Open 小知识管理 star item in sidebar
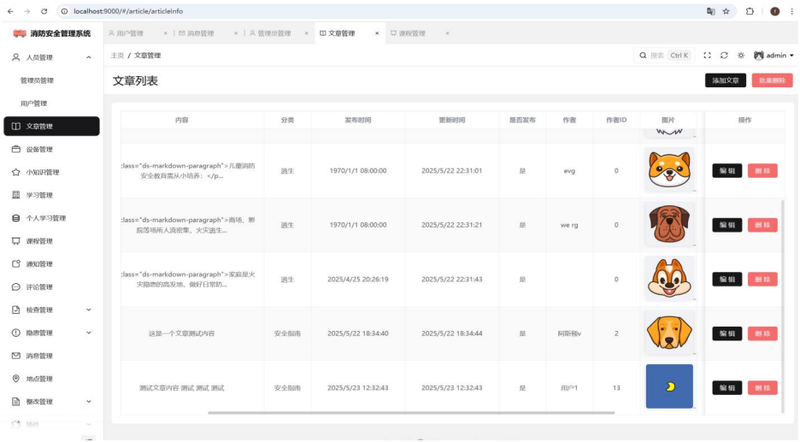 point(42,172)
